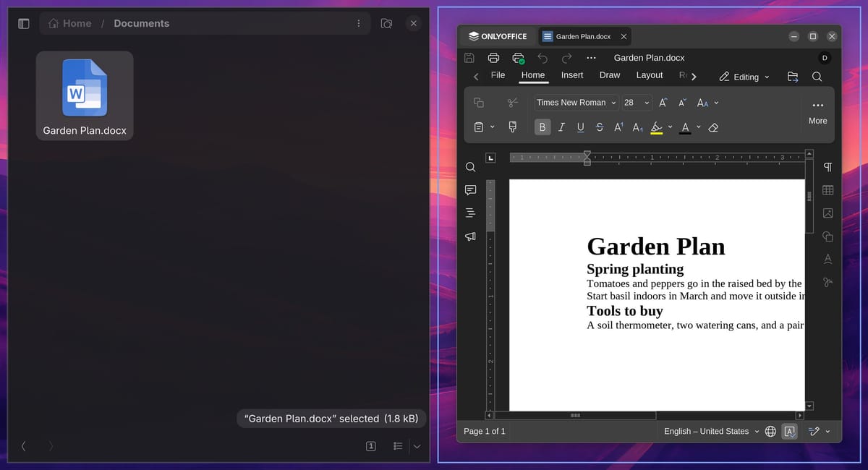Redo the action in ONLYOFFICE
Viewport: 868px width, 470px height.
[567, 58]
